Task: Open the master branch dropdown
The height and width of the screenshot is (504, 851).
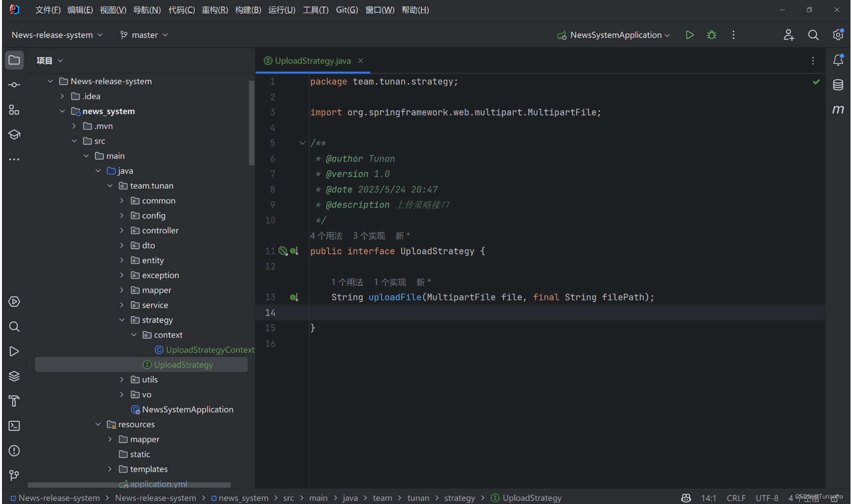Action: click(143, 34)
